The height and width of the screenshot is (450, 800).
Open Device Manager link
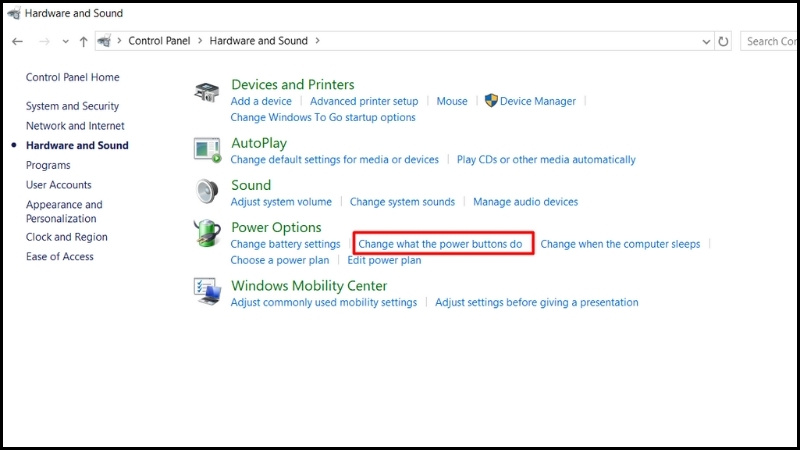point(538,101)
